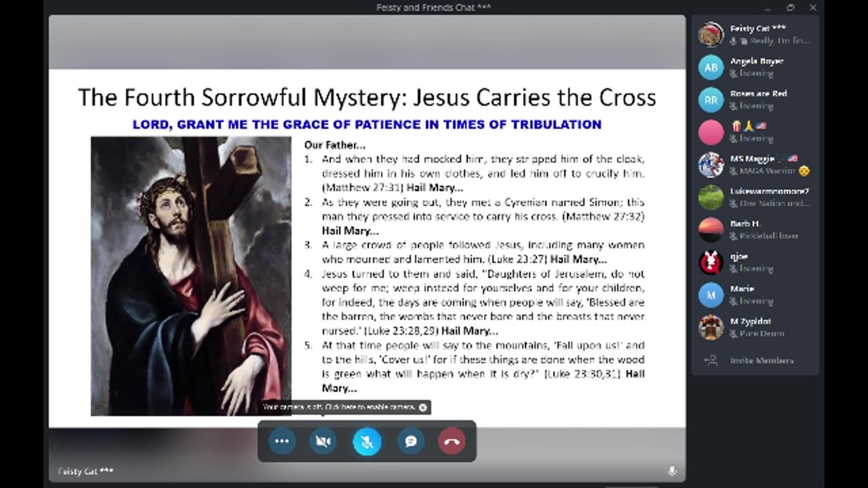
Task: Click the 'Our Father...' text
Action: tap(334, 144)
